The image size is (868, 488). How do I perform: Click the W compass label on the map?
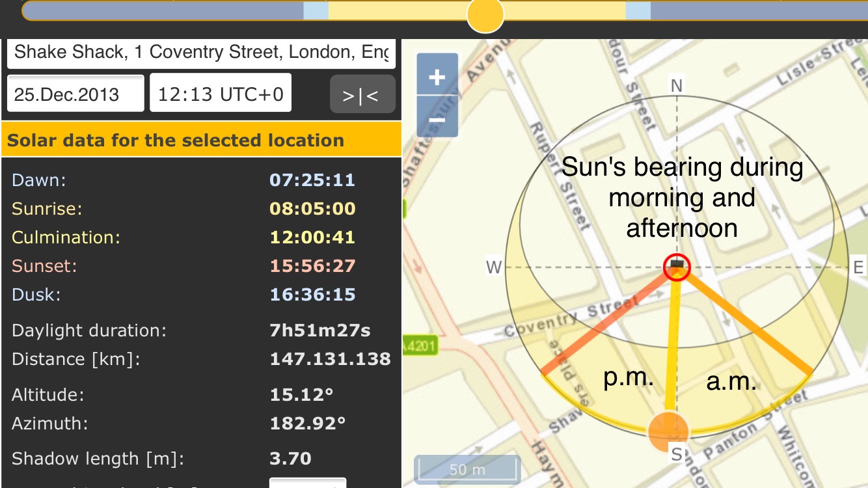495,267
